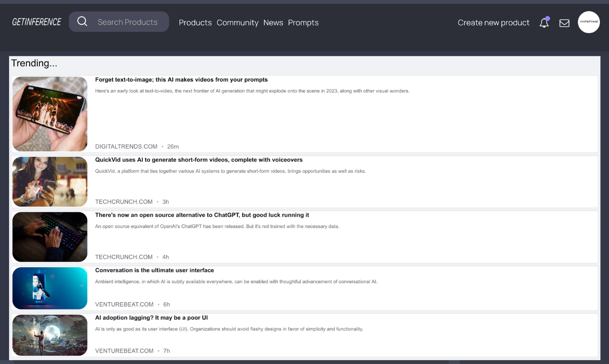The height and width of the screenshot is (364, 609).
Task: Click the GETINFERENCE logo
Action: pos(36,22)
